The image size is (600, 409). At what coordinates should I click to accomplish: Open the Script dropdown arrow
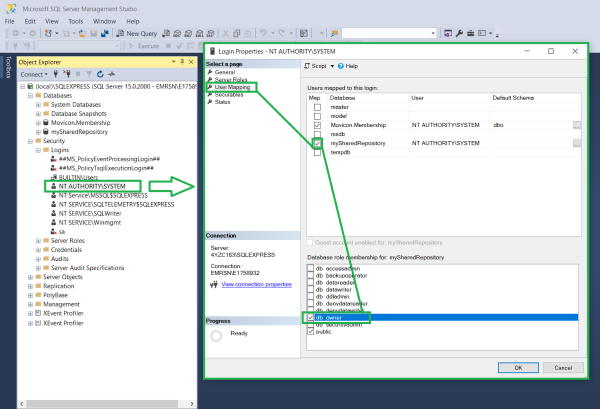(333, 66)
